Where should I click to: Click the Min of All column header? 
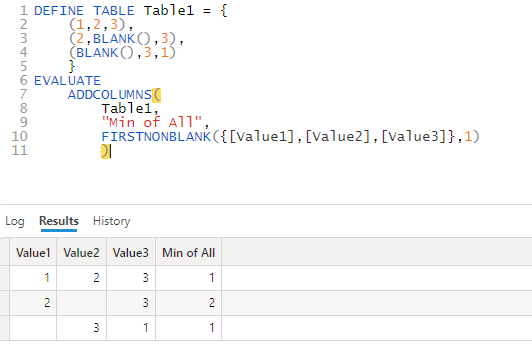pyautogui.click(x=189, y=253)
